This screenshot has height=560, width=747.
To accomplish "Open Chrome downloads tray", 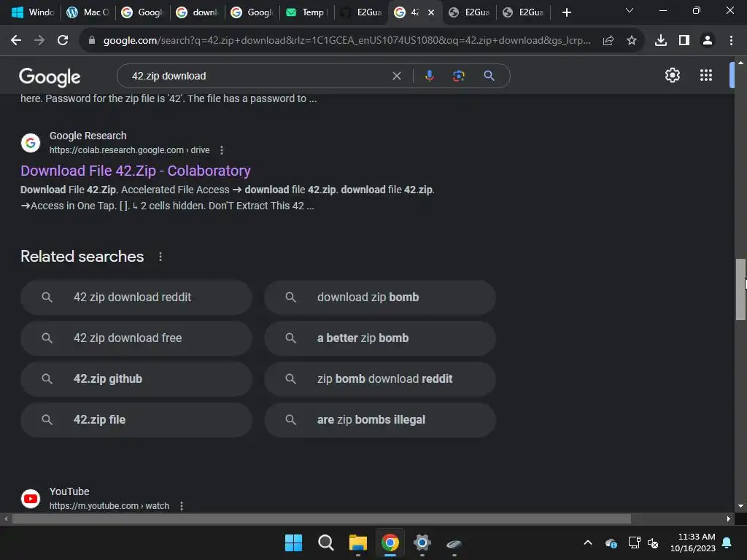I will (x=661, y=41).
